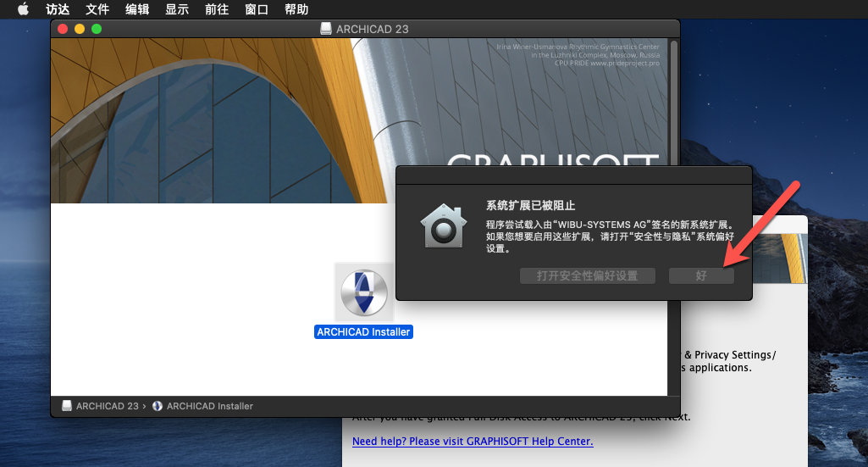Image resolution: width=868 pixels, height=467 pixels.
Task: Open the 编辑 menu
Action: click(137, 9)
